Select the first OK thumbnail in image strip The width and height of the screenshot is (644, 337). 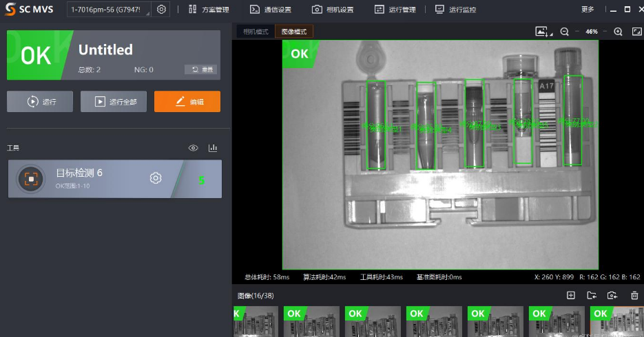(256, 321)
